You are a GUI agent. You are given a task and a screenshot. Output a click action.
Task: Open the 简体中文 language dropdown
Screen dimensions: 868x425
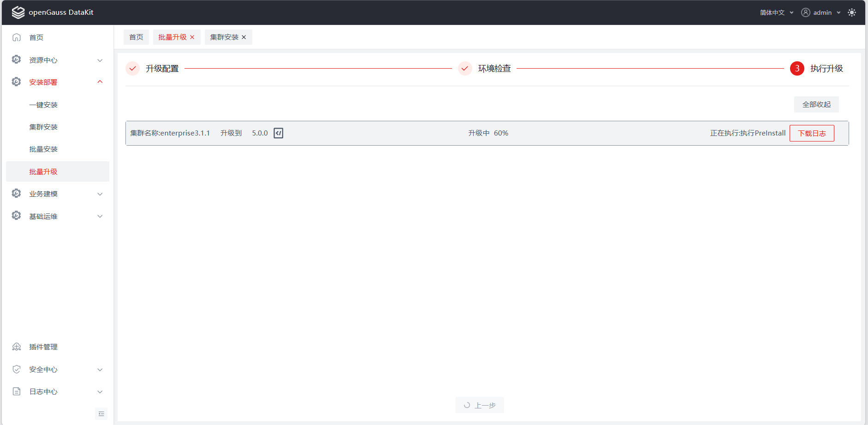[777, 12]
